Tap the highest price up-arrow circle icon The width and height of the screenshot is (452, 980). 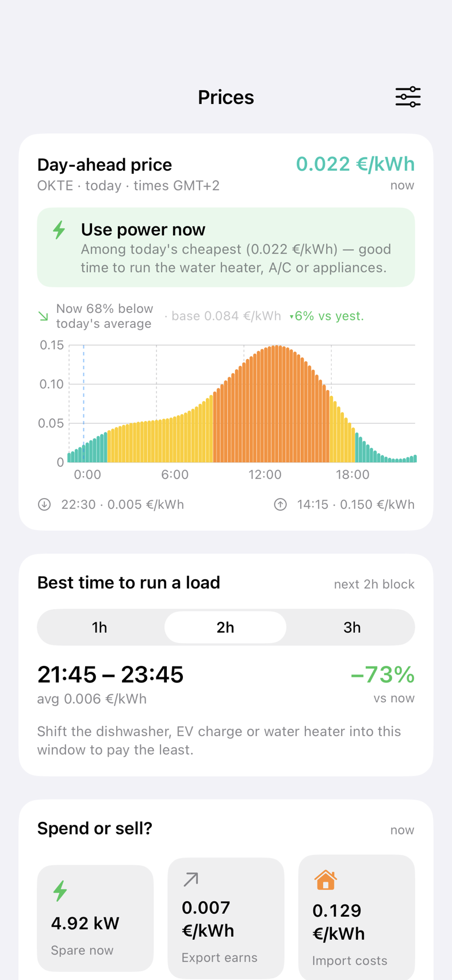click(280, 504)
